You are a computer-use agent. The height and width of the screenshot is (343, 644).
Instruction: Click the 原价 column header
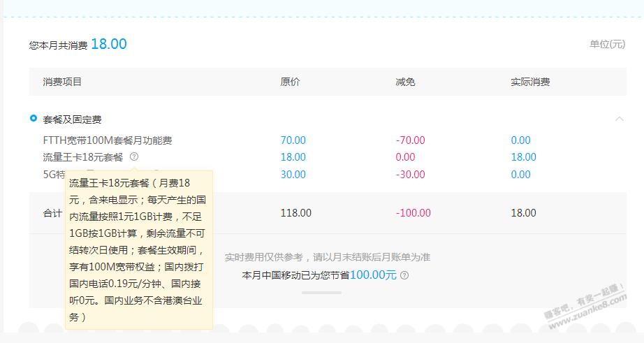(x=290, y=82)
